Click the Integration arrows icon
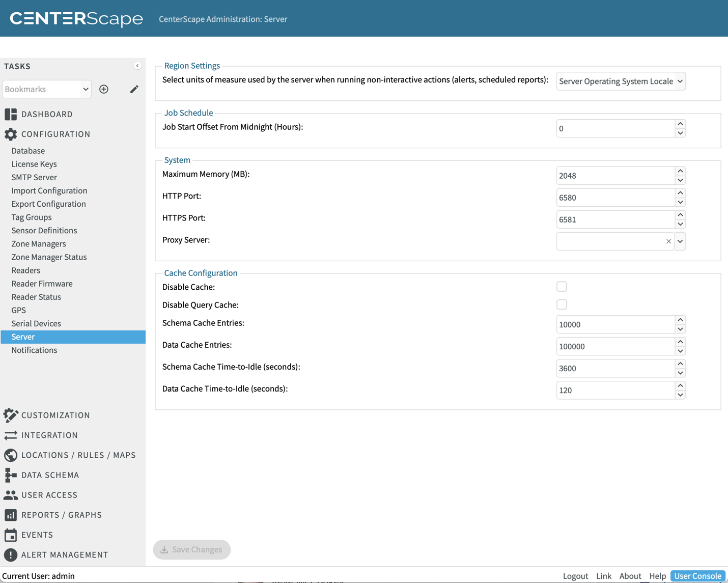The width and height of the screenshot is (728, 583). pos(11,435)
